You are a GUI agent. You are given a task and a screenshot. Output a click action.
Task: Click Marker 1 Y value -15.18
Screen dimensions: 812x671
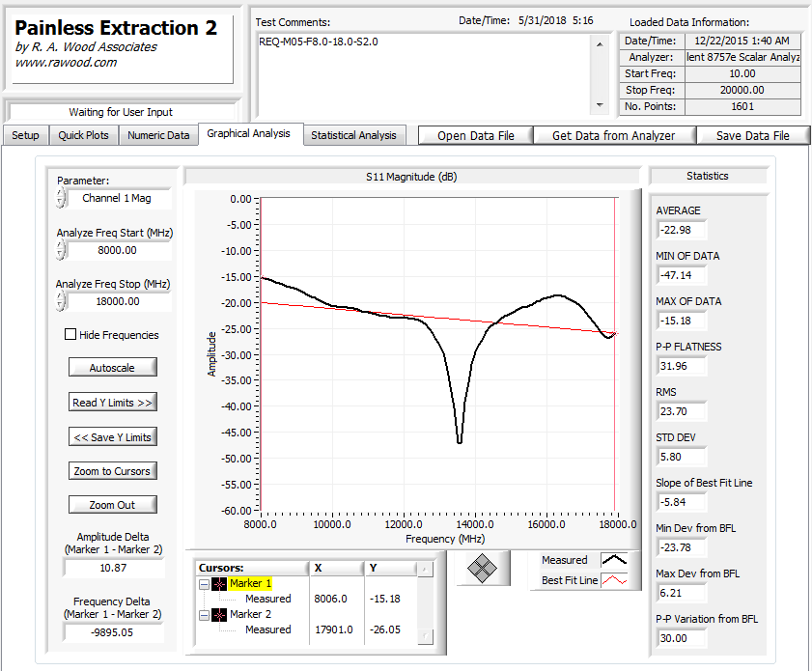pos(385,599)
